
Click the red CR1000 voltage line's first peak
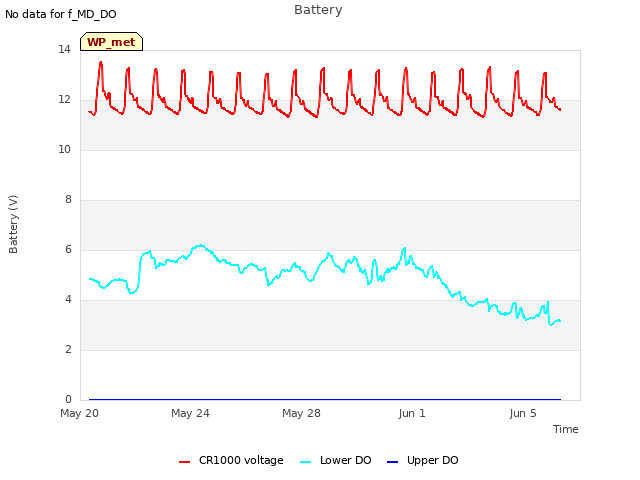tap(101, 62)
